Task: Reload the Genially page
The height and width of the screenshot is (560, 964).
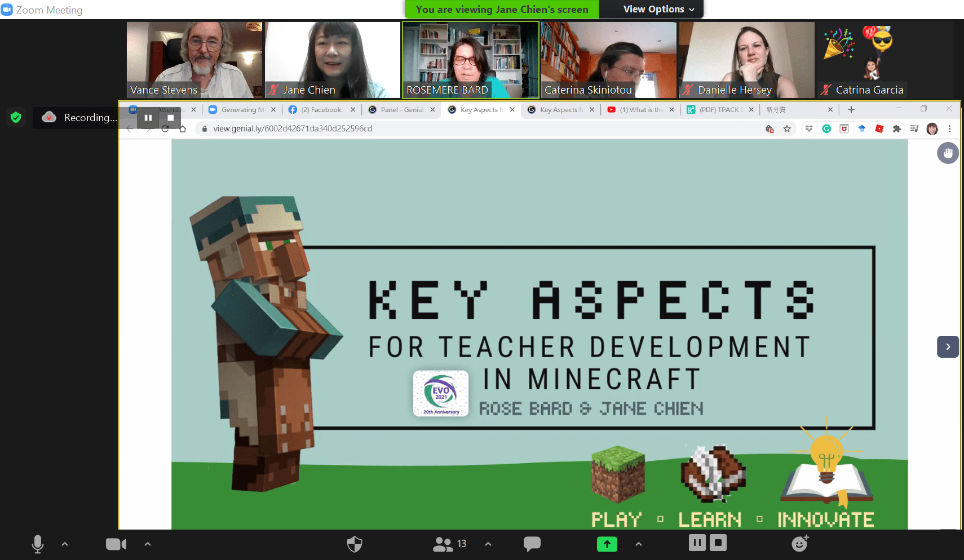Action: (x=165, y=129)
